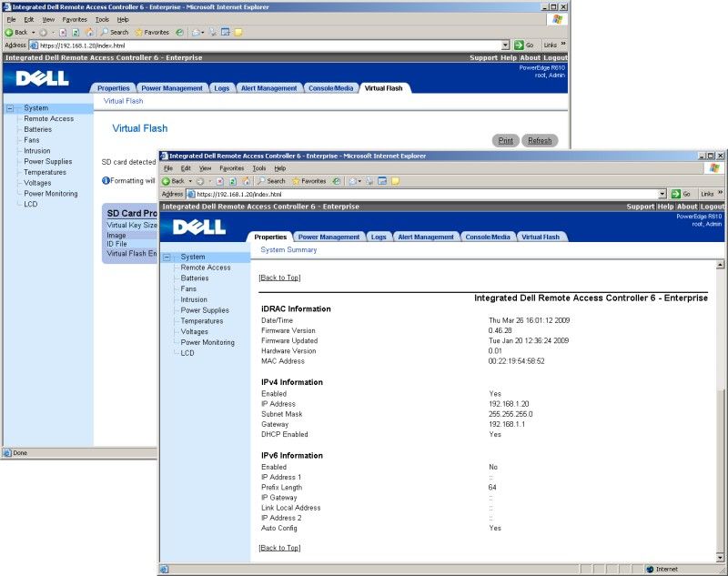Click Dell logo in front window

pos(199,227)
